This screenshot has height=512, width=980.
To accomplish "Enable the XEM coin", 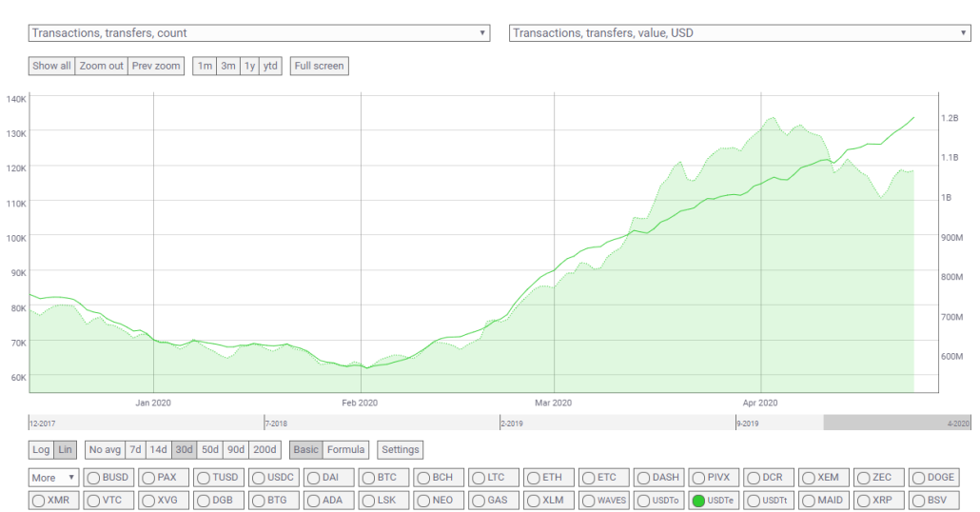I will tap(824, 478).
